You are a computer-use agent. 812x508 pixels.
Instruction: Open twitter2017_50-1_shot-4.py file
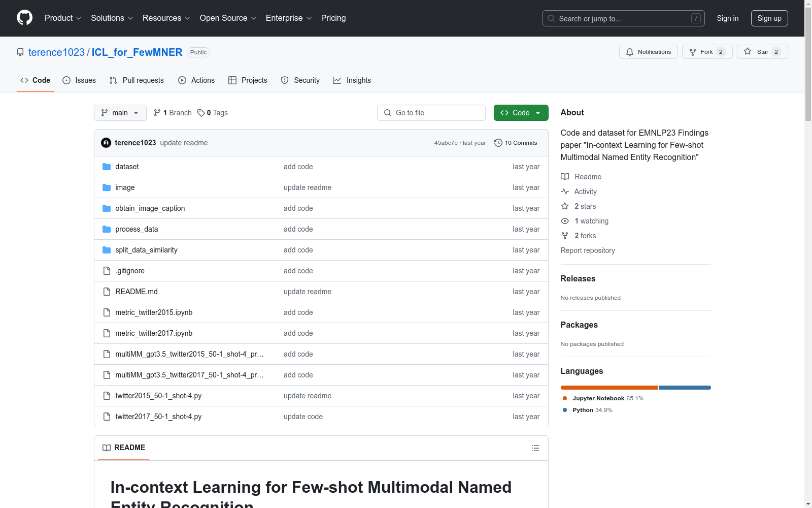tap(158, 417)
